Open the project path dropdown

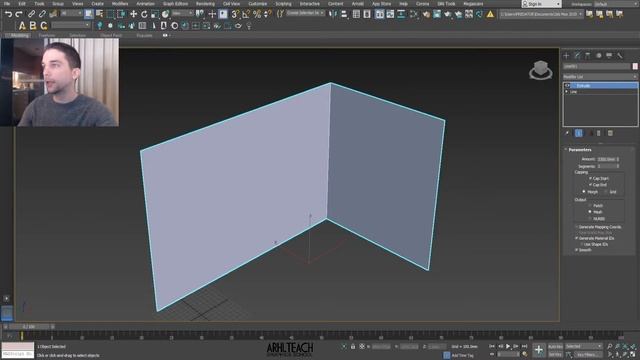pos(542,14)
